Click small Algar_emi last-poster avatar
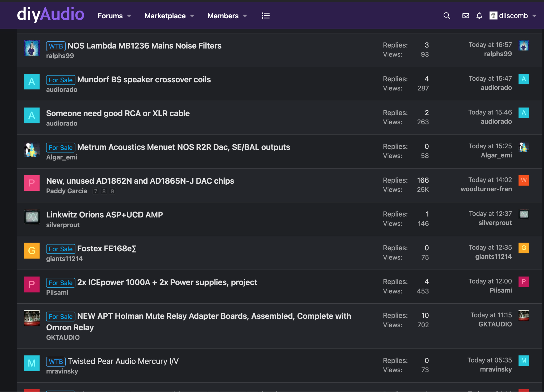Viewport: 544px width, 392px height. tap(524, 147)
